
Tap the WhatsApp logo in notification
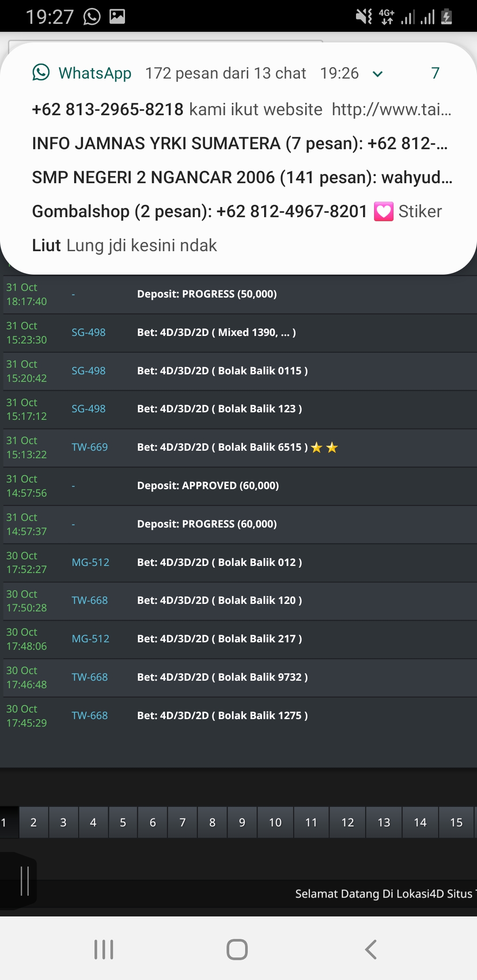click(41, 72)
